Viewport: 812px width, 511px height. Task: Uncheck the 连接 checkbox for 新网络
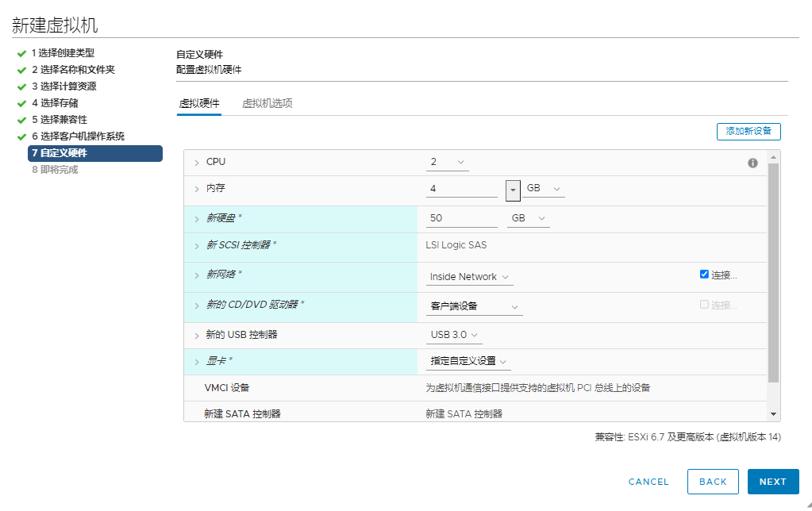point(704,274)
